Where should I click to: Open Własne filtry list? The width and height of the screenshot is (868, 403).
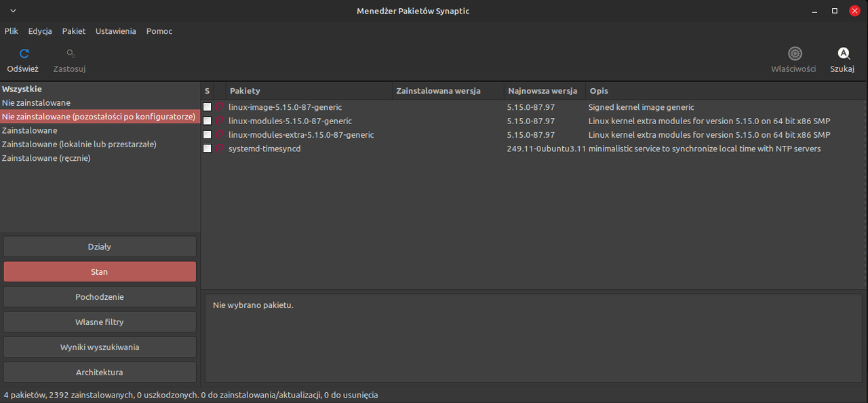(x=100, y=322)
